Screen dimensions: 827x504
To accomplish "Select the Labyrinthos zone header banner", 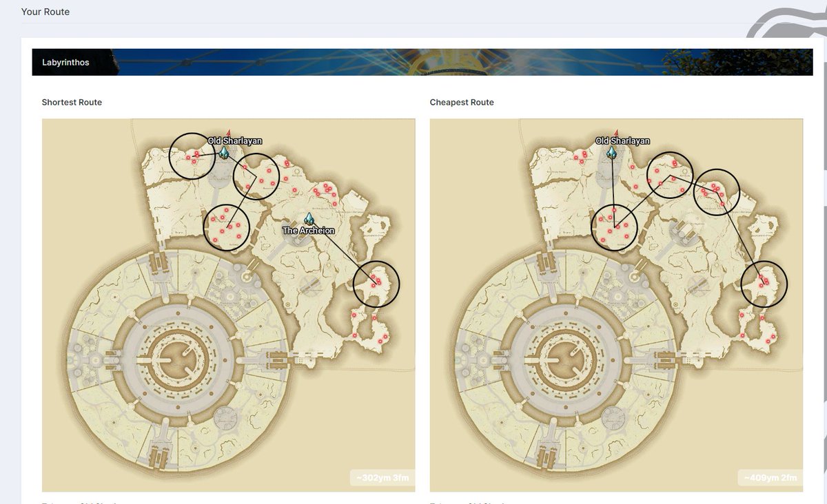I will (x=422, y=62).
